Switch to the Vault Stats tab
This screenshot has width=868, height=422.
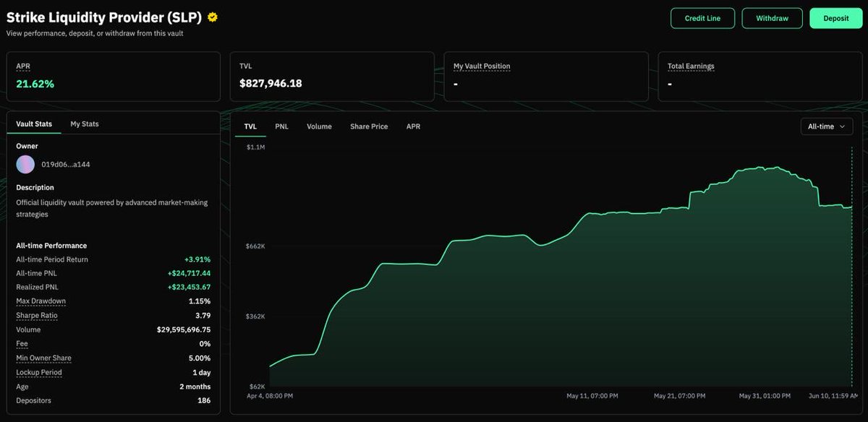[34, 124]
